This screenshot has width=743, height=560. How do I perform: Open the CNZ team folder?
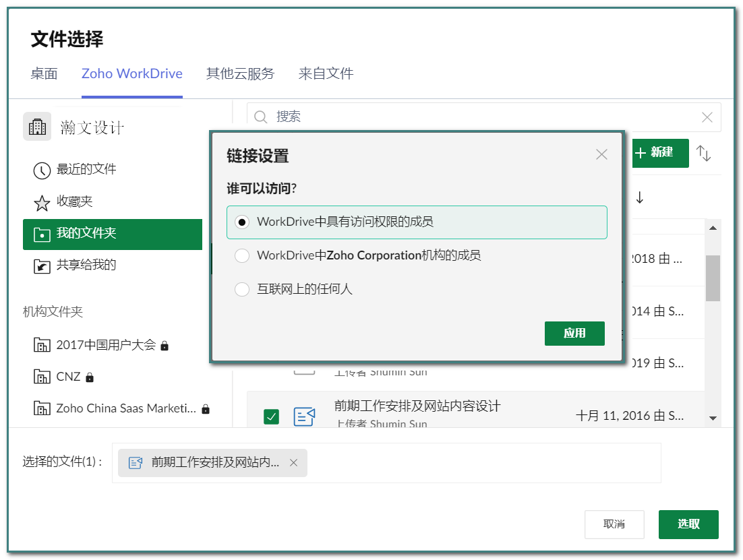click(68, 377)
